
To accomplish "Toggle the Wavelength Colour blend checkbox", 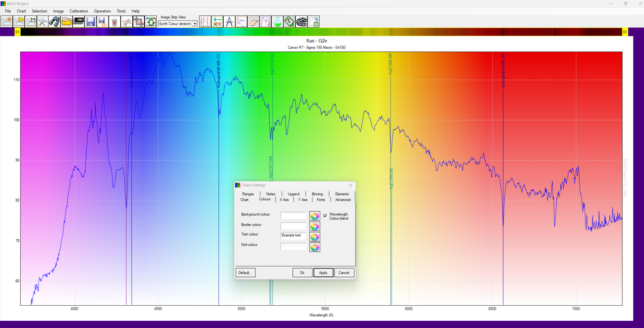I will coord(325,216).
